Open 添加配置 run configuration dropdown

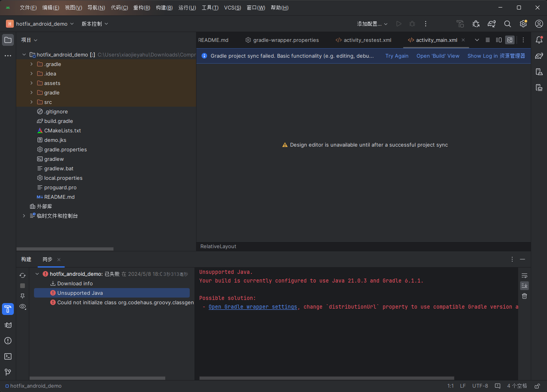click(x=372, y=24)
